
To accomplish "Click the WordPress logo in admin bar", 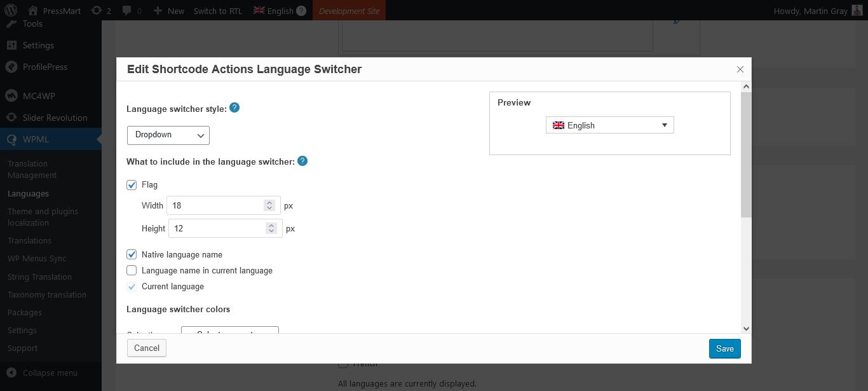I will (11, 11).
